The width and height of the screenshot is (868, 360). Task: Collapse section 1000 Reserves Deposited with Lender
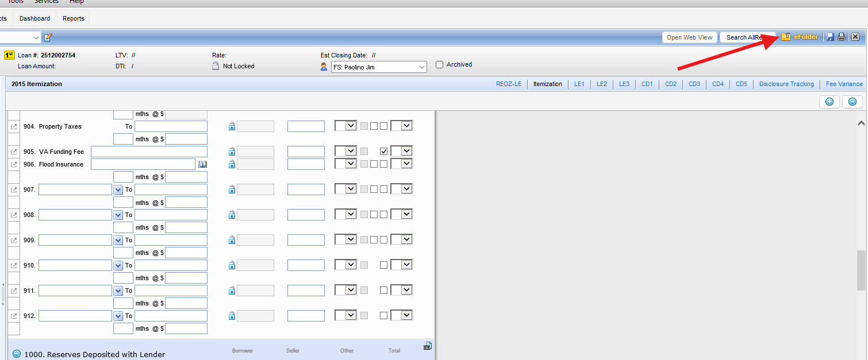click(17, 354)
